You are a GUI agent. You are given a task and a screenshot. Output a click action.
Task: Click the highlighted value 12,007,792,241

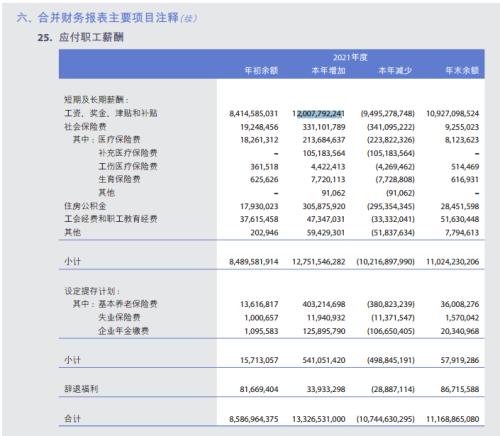[318, 114]
